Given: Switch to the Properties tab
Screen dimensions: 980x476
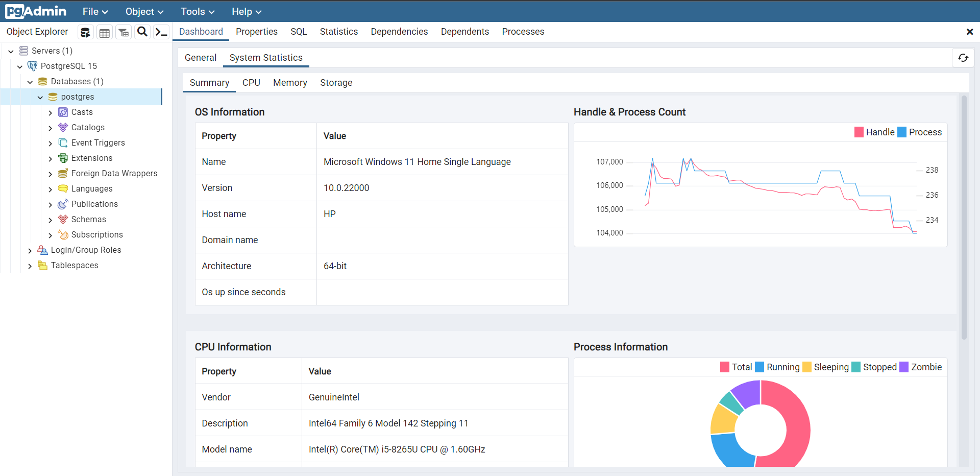Looking at the screenshot, I should 257,32.
